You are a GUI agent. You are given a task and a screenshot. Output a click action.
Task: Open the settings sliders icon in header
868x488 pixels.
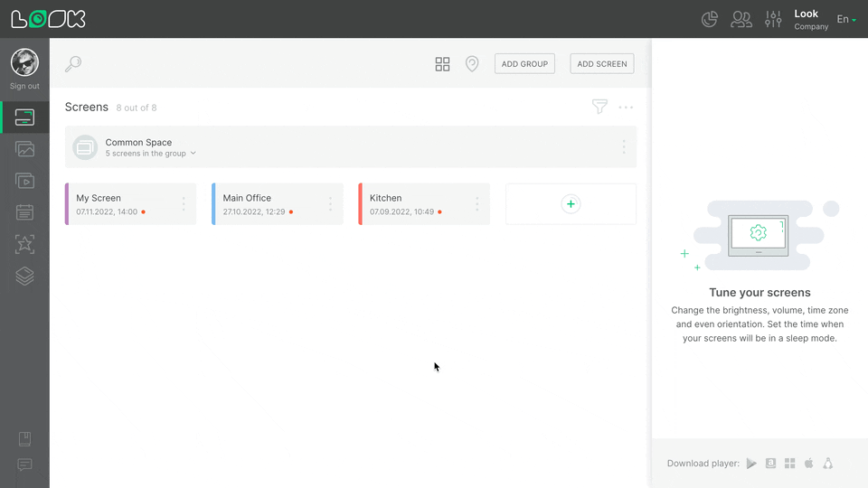[773, 19]
